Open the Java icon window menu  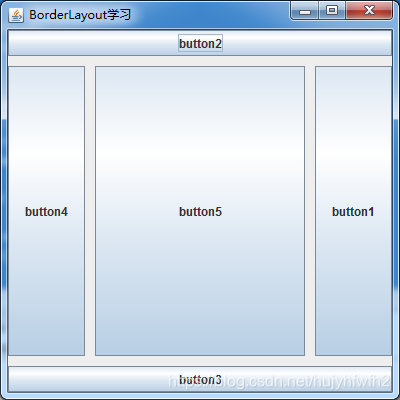[16, 15]
